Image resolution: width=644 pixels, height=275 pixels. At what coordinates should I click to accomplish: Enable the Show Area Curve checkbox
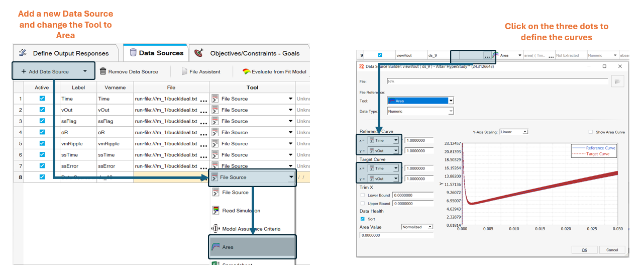[x=590, y=132]
